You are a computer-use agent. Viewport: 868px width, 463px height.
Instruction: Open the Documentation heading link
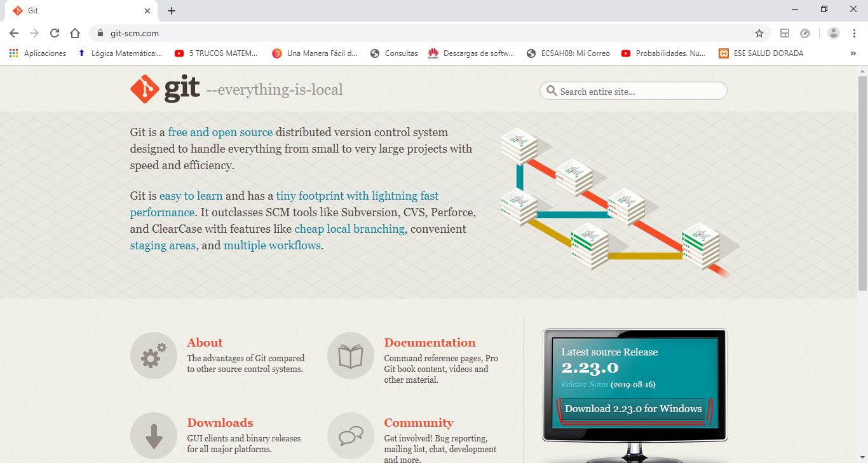pos(430,343)
